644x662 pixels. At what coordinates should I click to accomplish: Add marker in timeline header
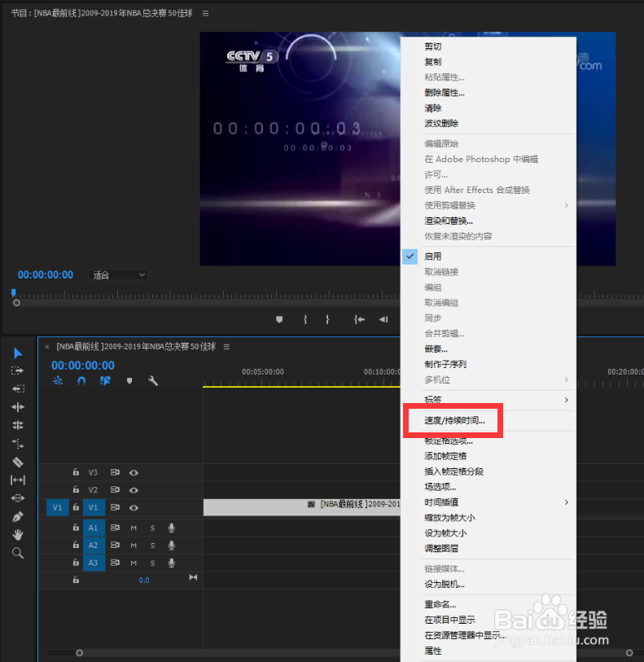click(129, 381)
